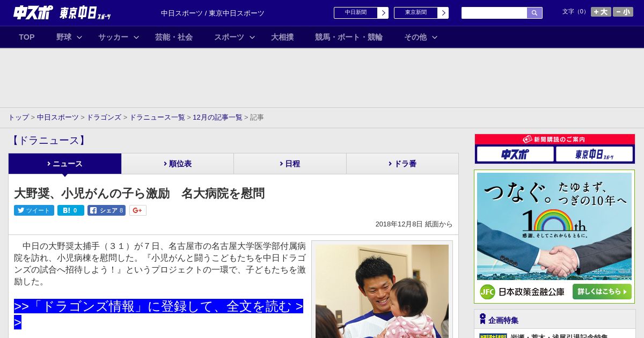Select 競馬・ボート・競輪 in navigation bar

349,37
